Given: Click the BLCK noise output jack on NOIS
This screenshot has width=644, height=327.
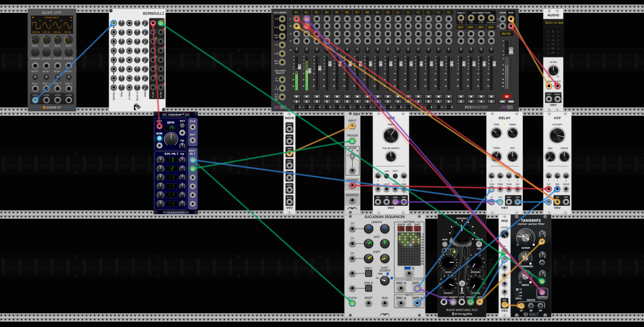Looking at the screenshot, I should tap(289, 202).
